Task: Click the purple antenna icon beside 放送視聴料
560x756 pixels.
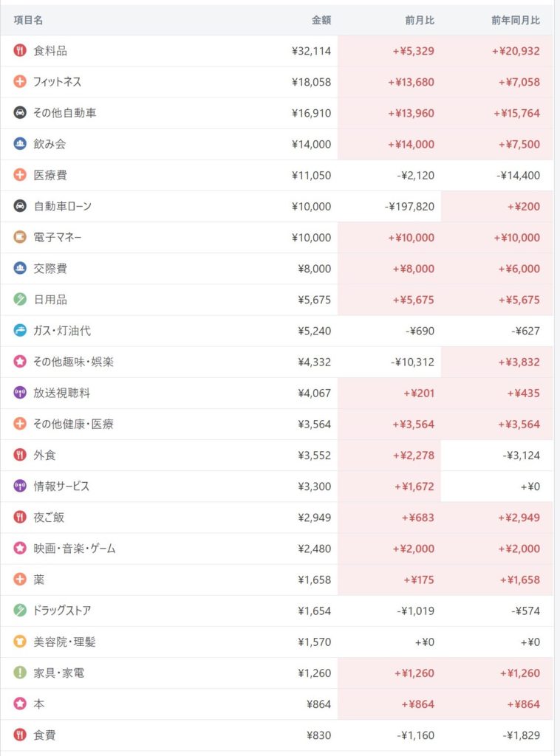Action: (x=20, y=393)
